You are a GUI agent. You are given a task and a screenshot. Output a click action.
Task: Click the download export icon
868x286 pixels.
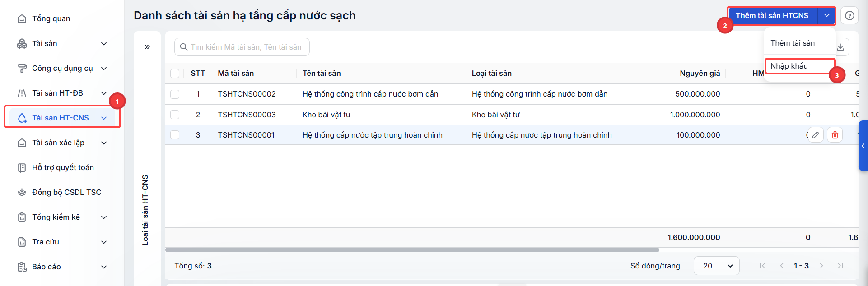coord(840,47)
